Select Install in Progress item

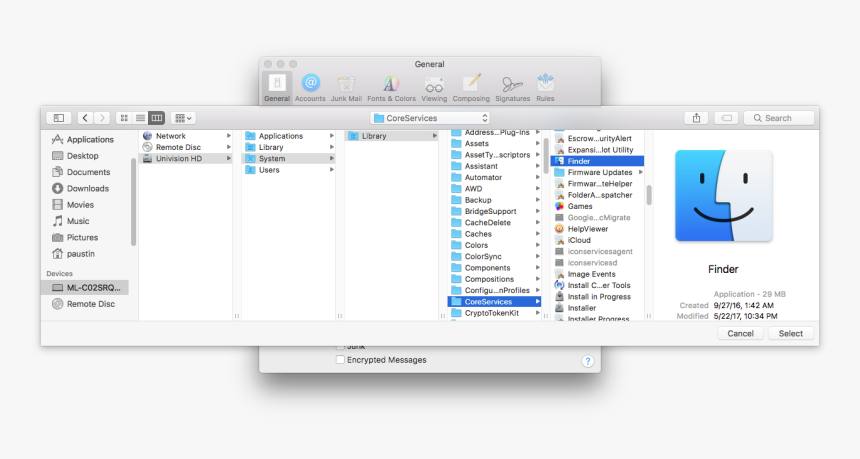point(597,297)
